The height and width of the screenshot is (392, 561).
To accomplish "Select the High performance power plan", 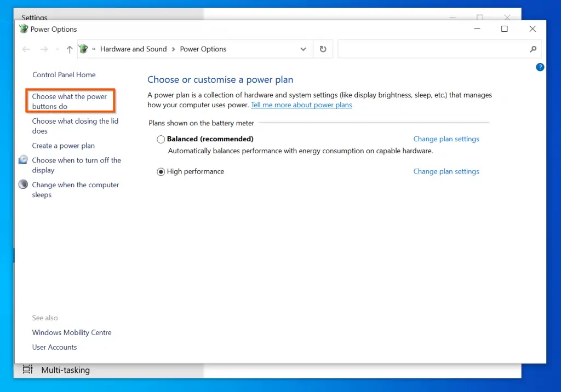I will (161, 172).
